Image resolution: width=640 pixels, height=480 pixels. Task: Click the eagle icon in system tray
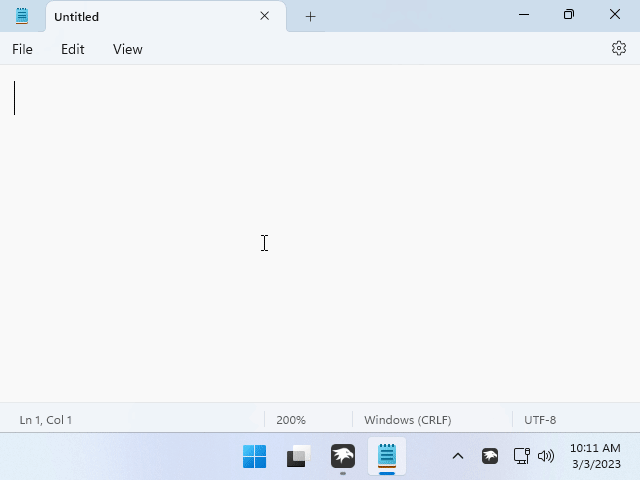(x=490, y=456)
